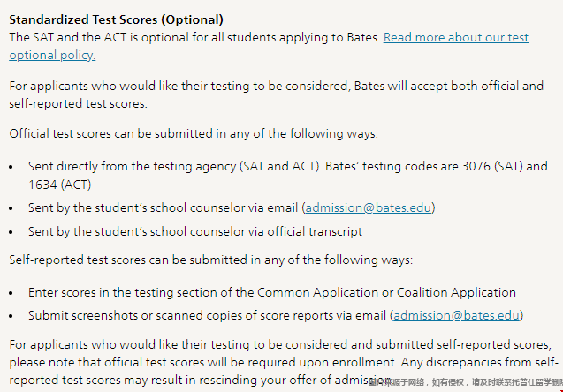
Task: Click bullet marker before 'Sent by the student's school counselor via email'
Action: coord(11,208)
